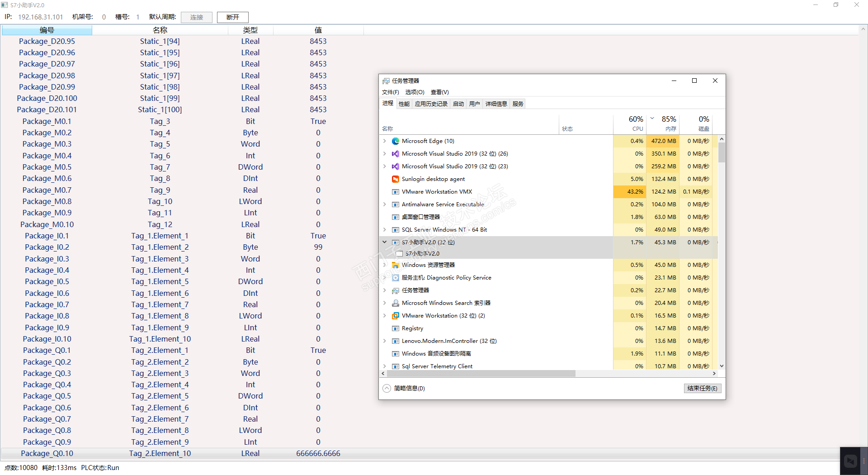Image resolution: width=868 pixels, height=475 pixels.
Task: Click the 连接 button in S7小助手
Action: [197, 17]
